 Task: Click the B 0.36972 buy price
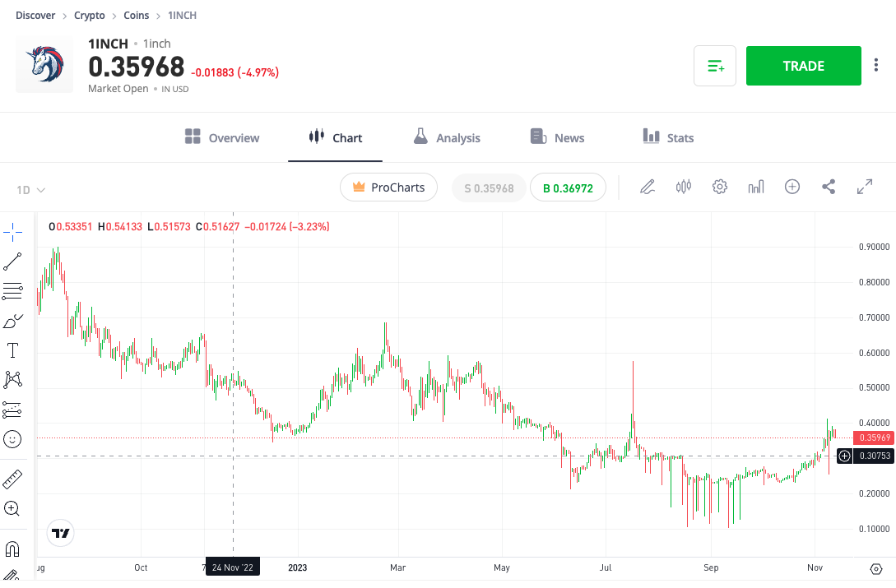click(x=568, y=188)
